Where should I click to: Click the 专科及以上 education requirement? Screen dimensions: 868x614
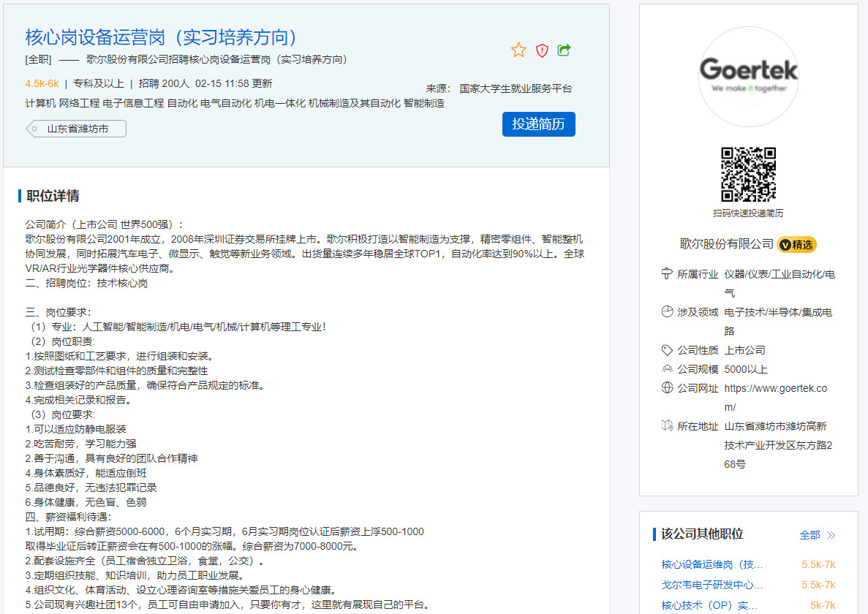tap(99, 83)
